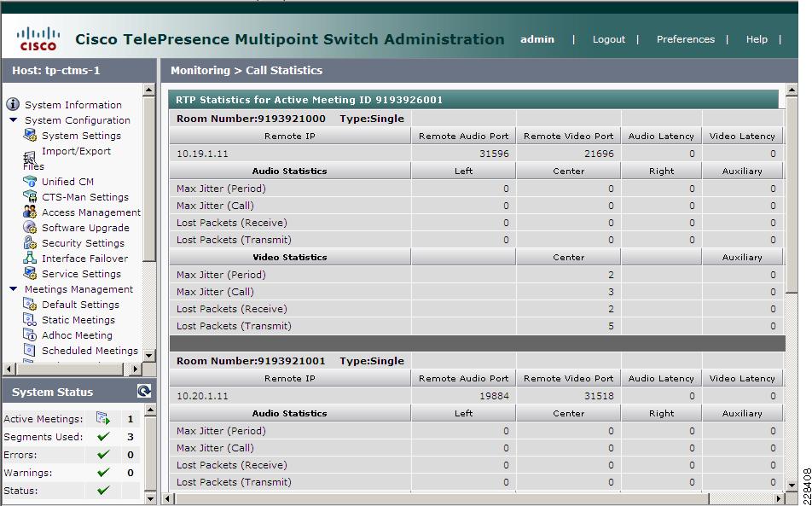812x506 pixels.
Task: Click sidebar scroll up arrow
Action: point(149,90)
